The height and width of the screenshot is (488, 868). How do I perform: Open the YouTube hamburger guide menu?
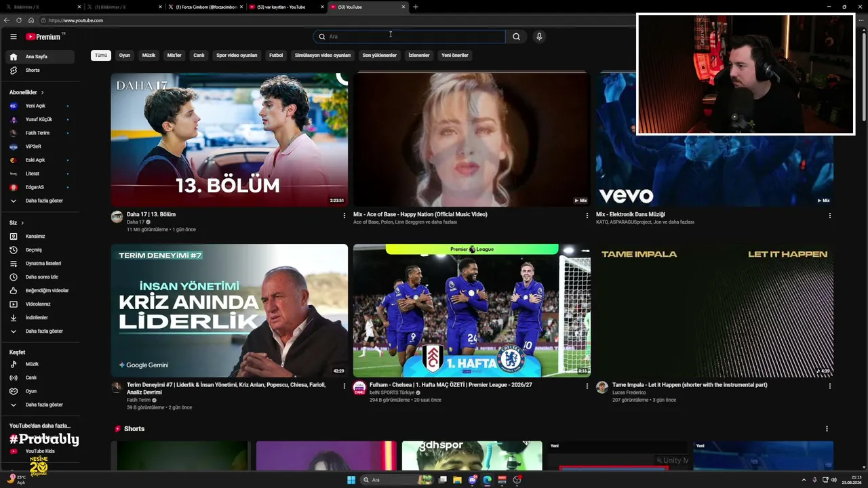[13, 37]
